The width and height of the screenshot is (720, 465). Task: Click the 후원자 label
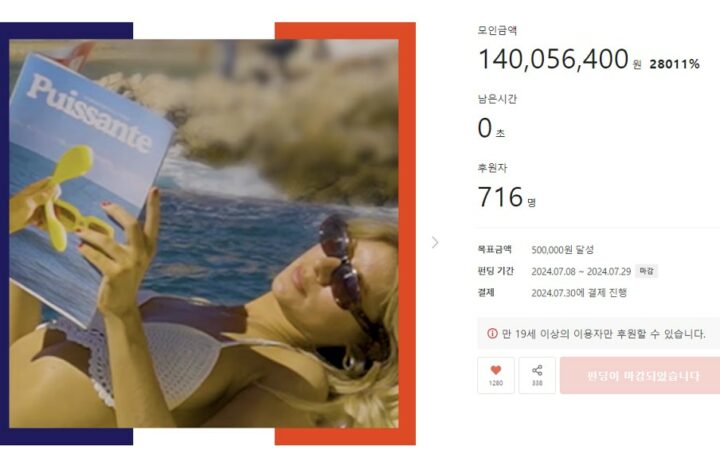(492, 168)
